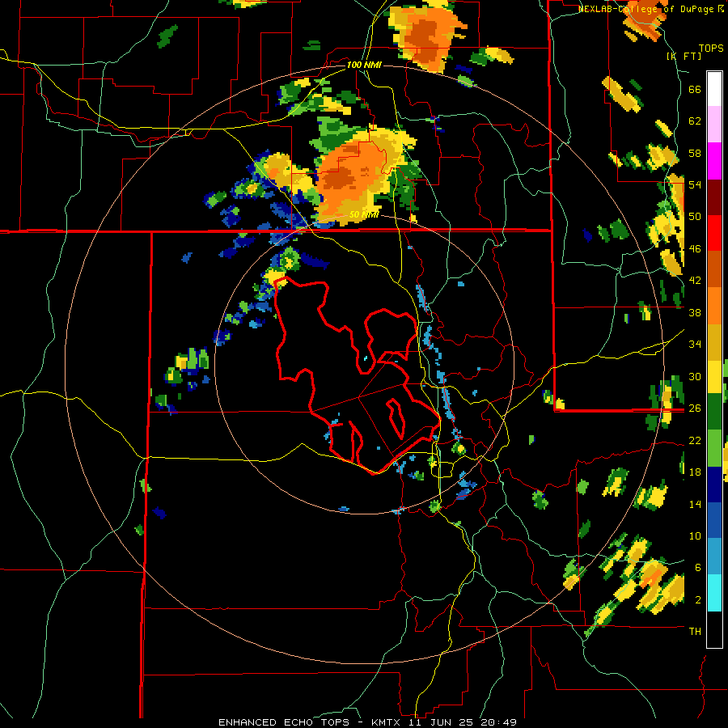The height and width of the screenshot is (728, 728).
Task: Click the gold legend band near 34
Action: coord(714,341)
